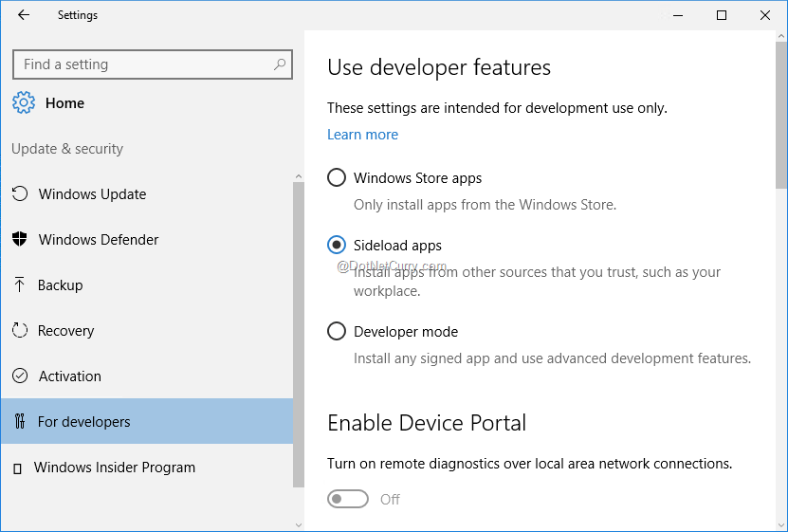
Task: Click the sidebar scrollbar thumb
Action: coord(299,335)
